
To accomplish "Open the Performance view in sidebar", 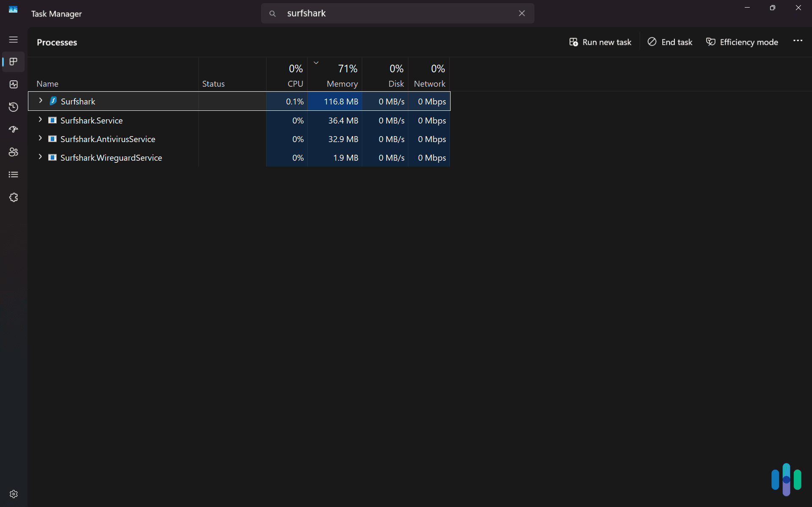I will point(13,85).
